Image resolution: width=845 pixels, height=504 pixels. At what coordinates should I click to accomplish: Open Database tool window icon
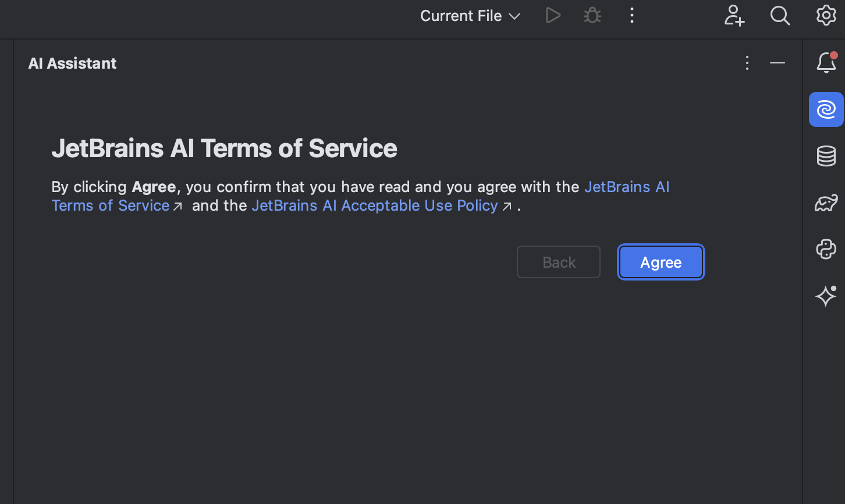826,156
